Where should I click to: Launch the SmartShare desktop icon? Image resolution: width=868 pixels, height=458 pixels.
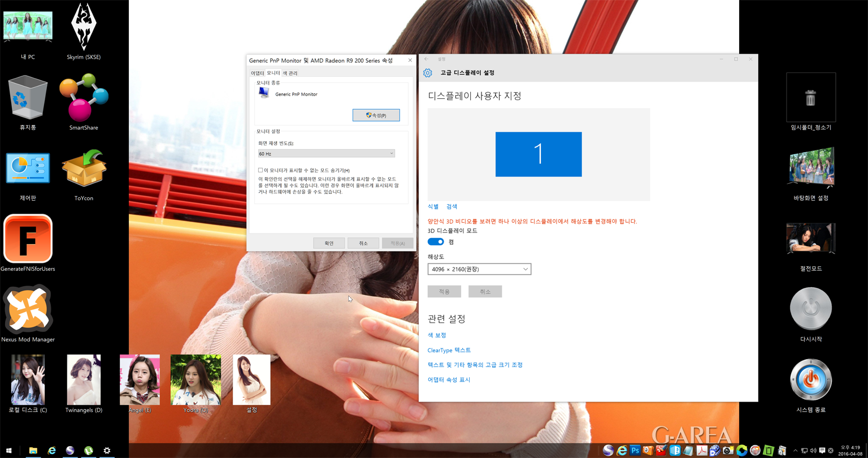click(84, 103)
